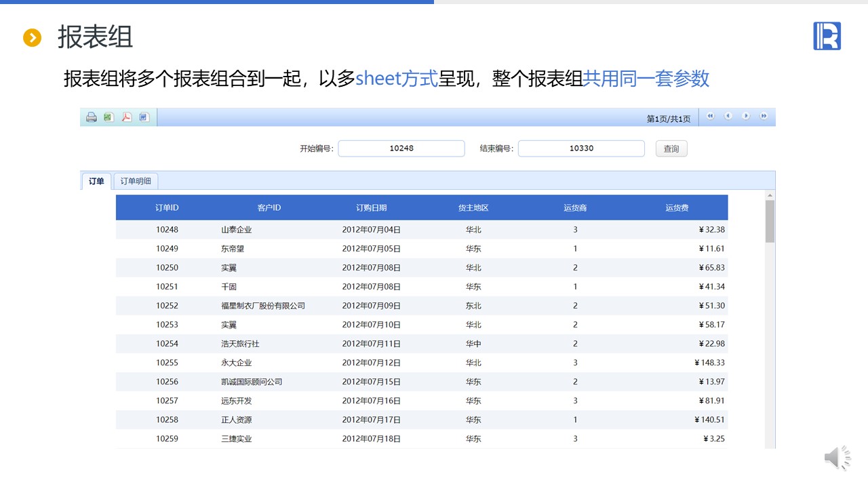Advance to next report page
The width and height of the screenshot is (868, 488).
point(746,116)
